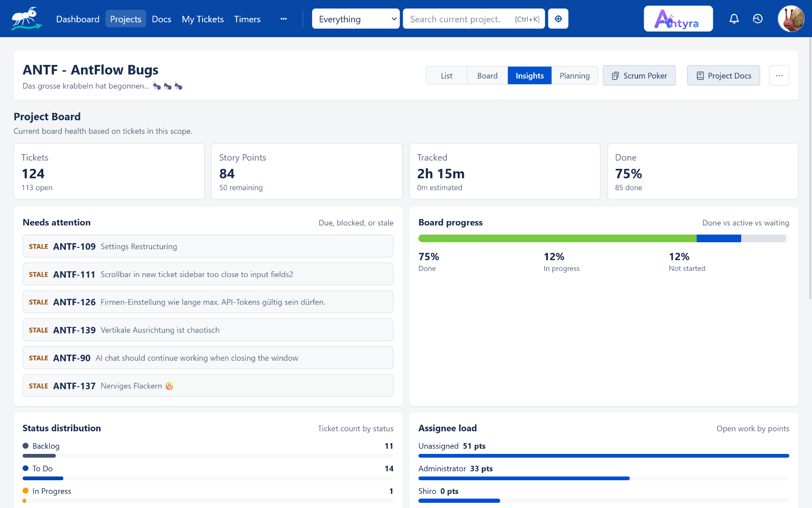Screen dimensions: 812x508
Task: Launch Scrum Poker
Action: tap(639, 75)
